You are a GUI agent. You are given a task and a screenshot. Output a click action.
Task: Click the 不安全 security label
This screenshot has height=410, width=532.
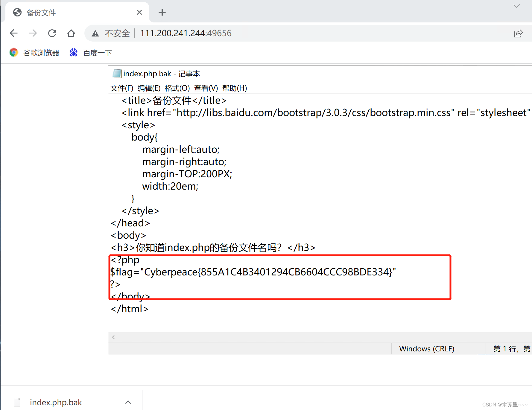[117, 33]
